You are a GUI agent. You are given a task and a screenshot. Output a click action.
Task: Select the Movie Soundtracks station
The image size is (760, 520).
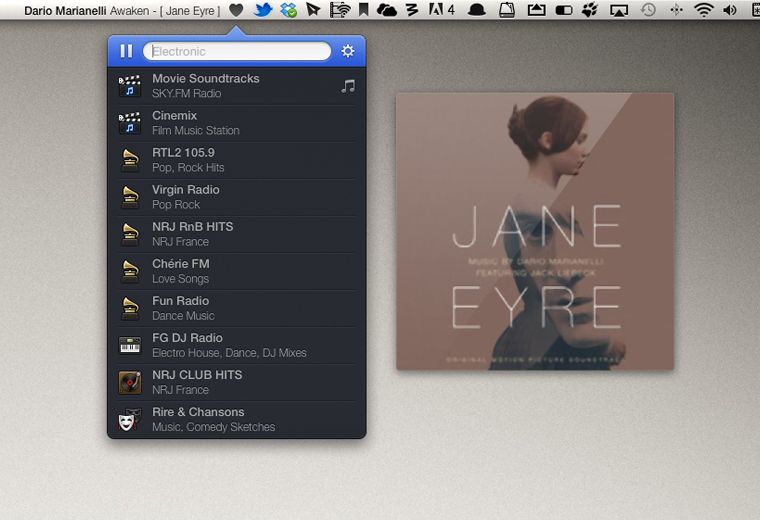[237, 86]
